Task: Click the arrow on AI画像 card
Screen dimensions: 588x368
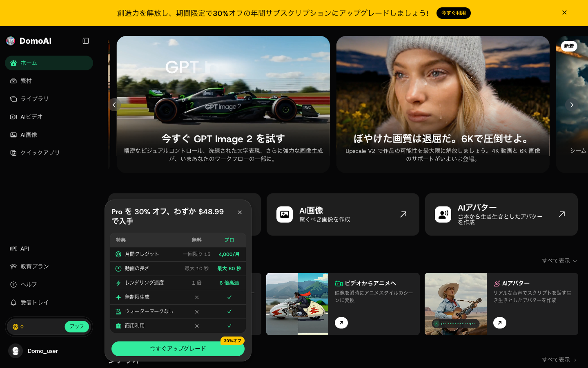Action: [403, 214]
